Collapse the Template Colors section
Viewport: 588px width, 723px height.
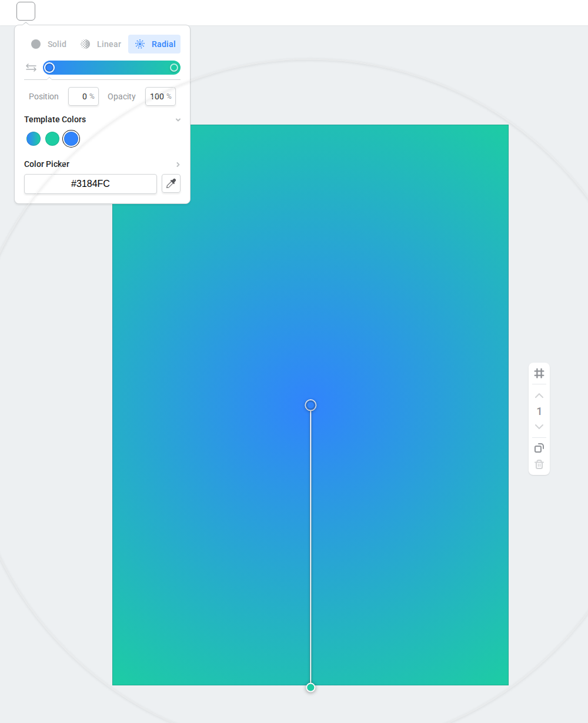point(178,119)
